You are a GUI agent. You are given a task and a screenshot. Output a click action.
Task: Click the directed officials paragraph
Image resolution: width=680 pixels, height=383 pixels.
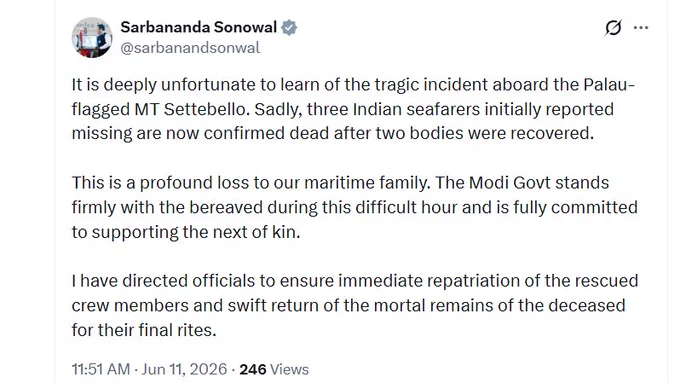[x=355, y=305]
